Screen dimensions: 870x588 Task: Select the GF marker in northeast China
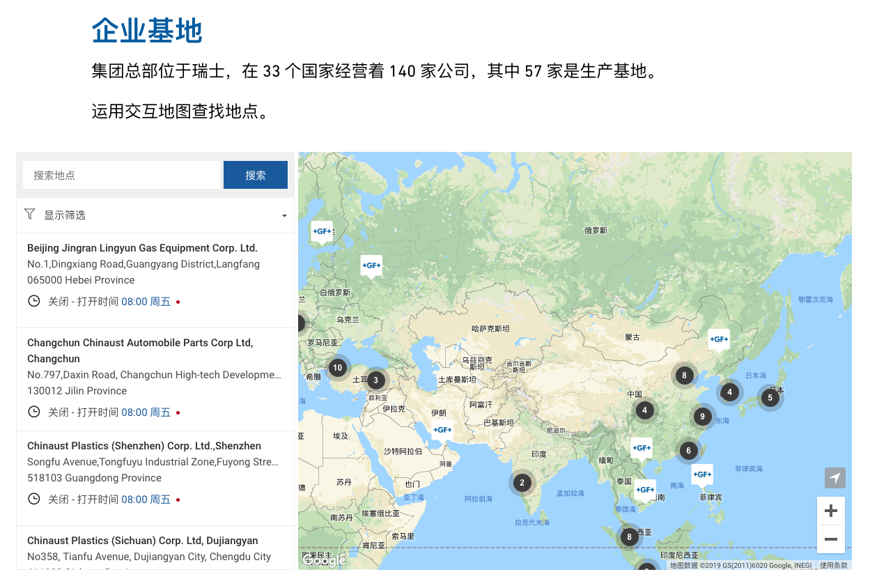(719, 339)
